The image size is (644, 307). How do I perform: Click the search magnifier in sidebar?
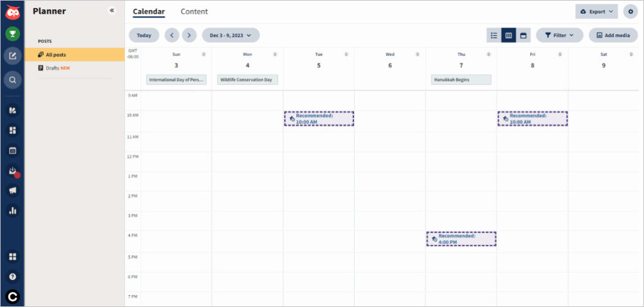13,80
